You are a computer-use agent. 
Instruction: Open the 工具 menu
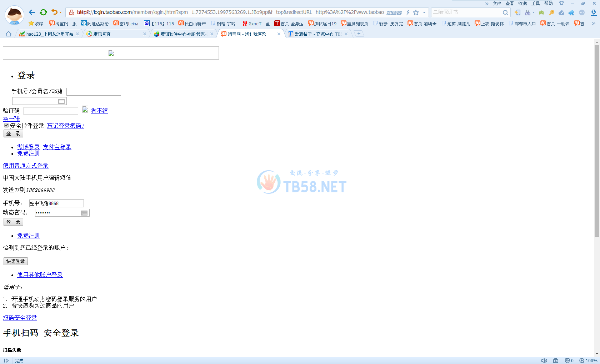536,4
